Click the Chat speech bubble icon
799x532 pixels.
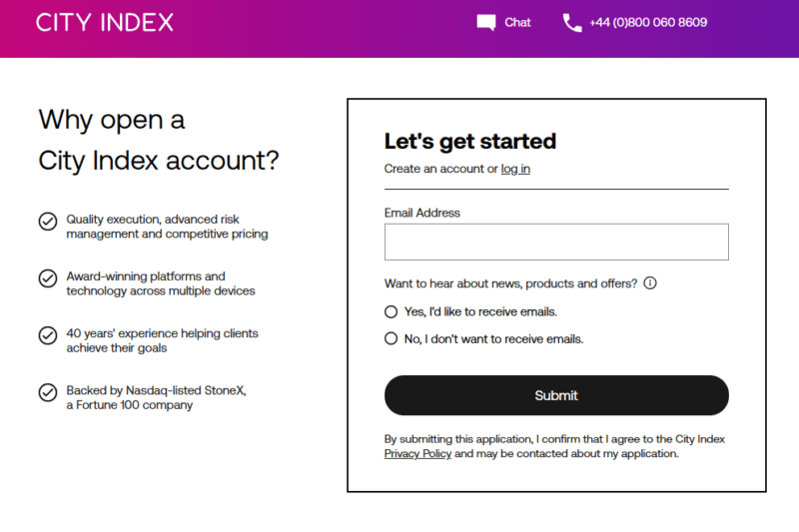click(486, 23)
